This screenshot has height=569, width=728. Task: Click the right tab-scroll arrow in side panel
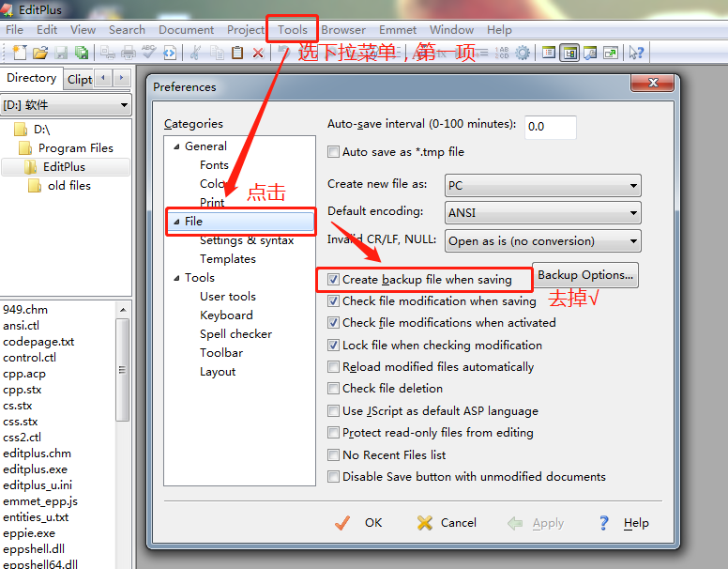(121, 78)
